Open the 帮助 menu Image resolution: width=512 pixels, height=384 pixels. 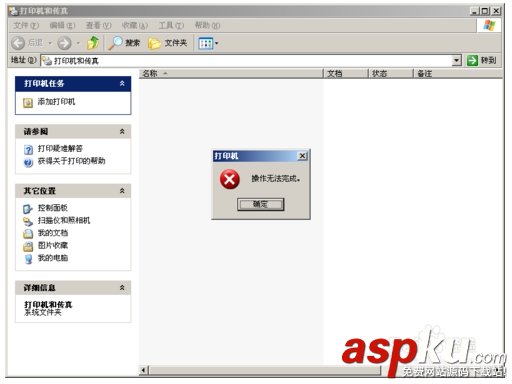pos(207,25)
